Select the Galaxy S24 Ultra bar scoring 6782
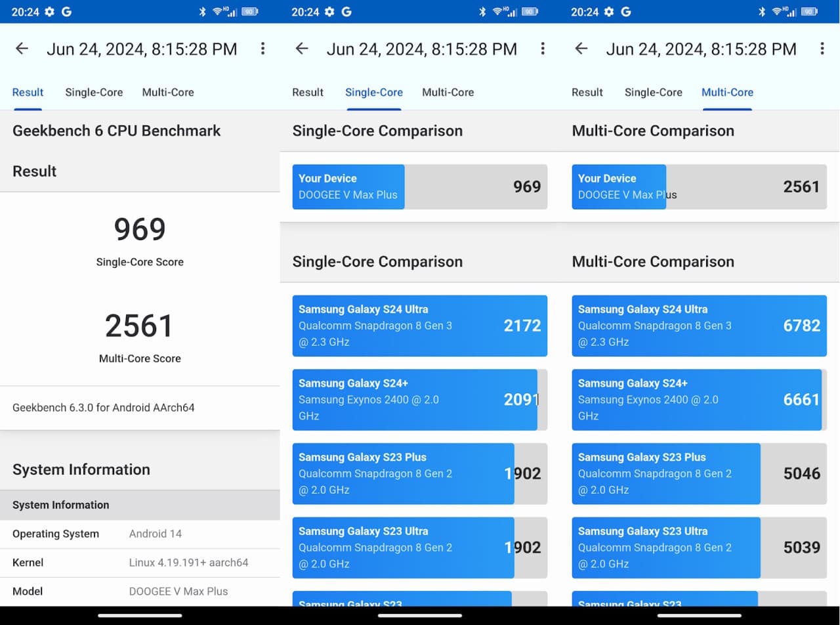840x625 pixels. (x=700, y=326)
